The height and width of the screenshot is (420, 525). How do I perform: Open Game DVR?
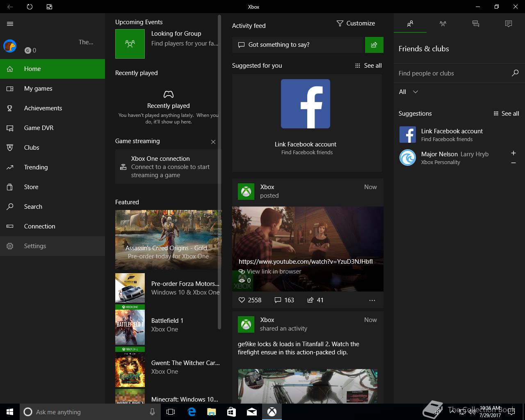point(52,128)
